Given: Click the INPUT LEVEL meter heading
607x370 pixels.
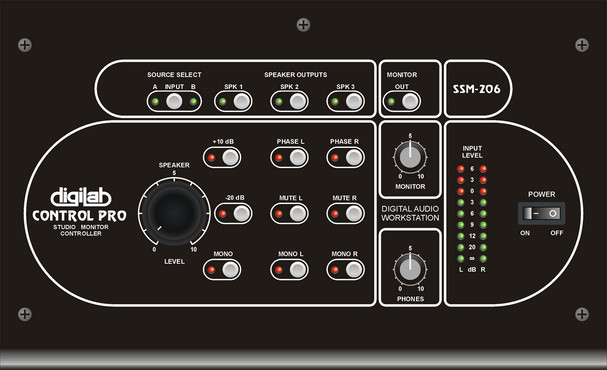Looking at the screenshot, I should [472, 152].
